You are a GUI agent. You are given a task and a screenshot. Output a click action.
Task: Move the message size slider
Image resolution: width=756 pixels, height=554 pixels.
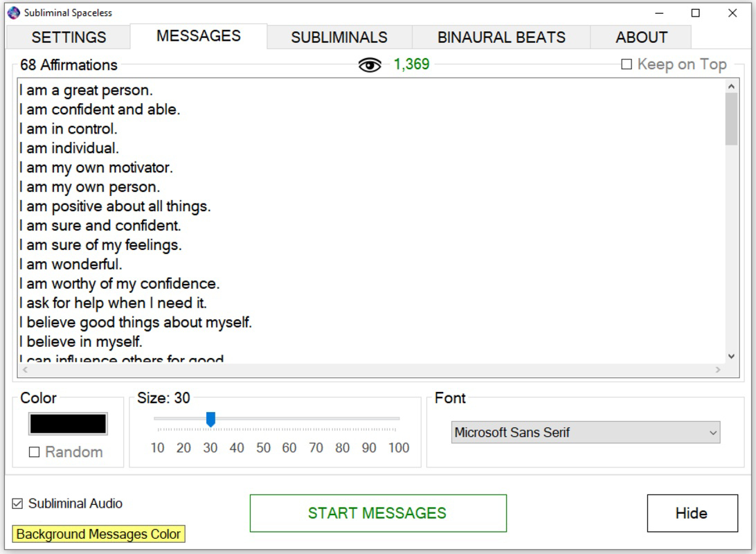click(x=210, y=418)
